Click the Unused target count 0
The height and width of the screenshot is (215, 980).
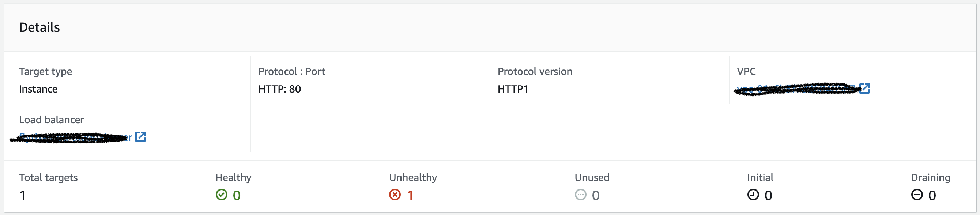pos(596,196)
